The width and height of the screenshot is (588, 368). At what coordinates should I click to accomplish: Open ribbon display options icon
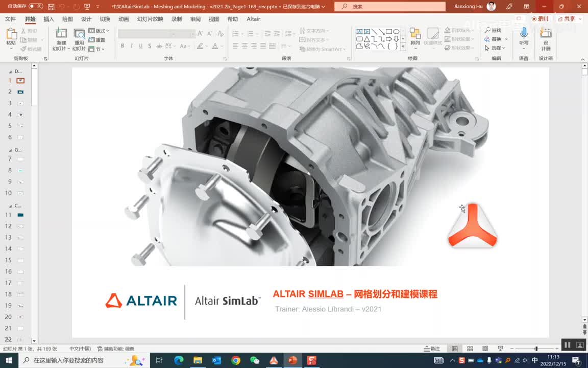pos(527,6)
